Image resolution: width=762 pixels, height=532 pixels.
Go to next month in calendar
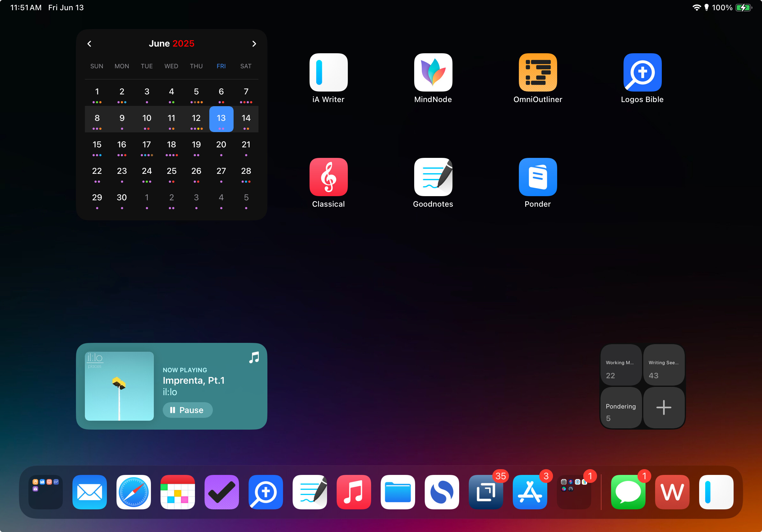[254, 44]
